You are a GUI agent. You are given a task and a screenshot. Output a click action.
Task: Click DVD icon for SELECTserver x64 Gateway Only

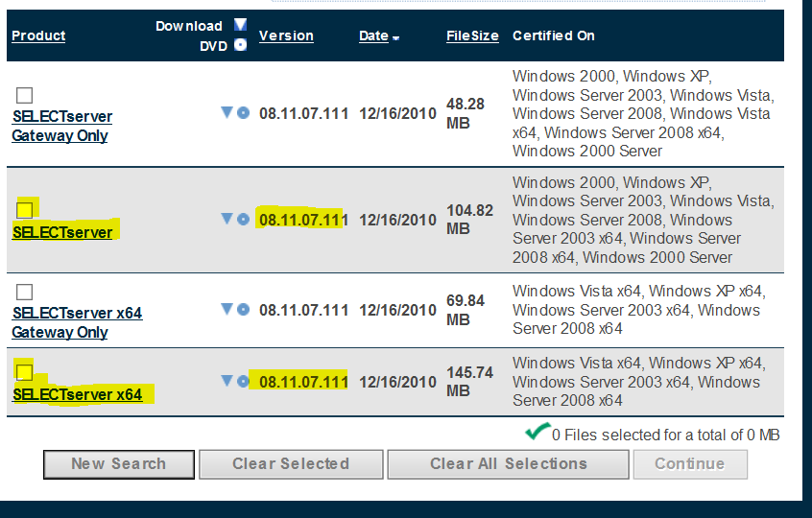tap(244, 310)
